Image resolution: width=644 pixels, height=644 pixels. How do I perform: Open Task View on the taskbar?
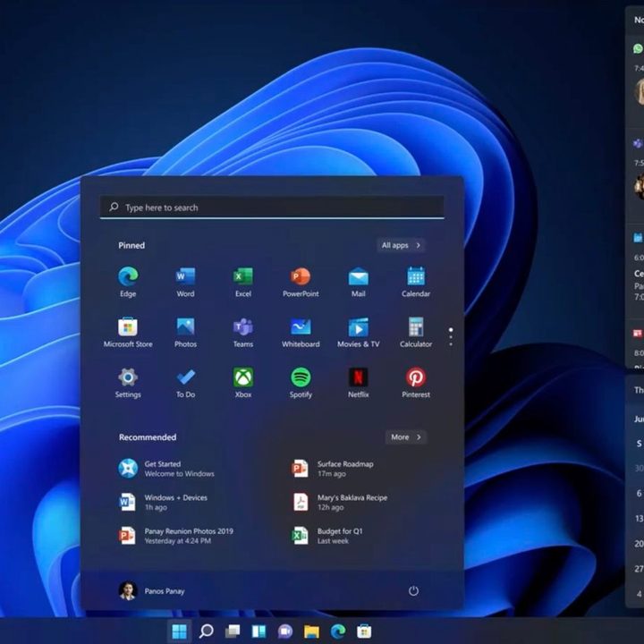click(233, 631)
